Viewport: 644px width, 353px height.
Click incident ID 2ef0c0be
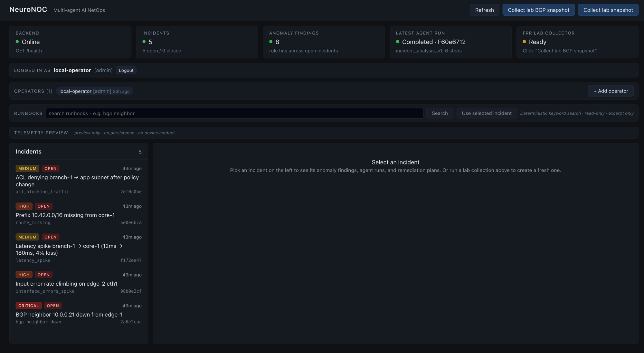131,191
